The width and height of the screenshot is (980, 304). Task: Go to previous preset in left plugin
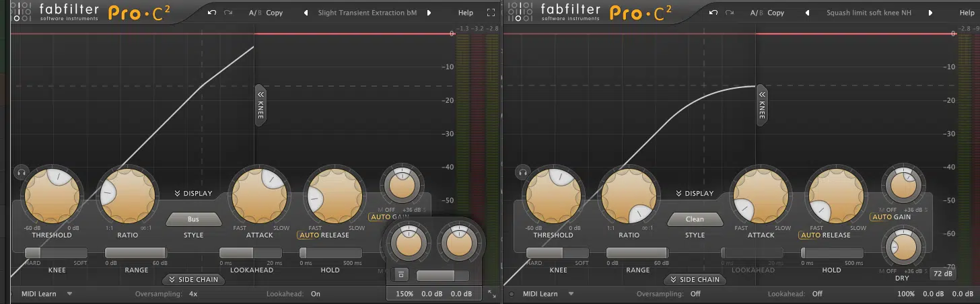(306, 13)
